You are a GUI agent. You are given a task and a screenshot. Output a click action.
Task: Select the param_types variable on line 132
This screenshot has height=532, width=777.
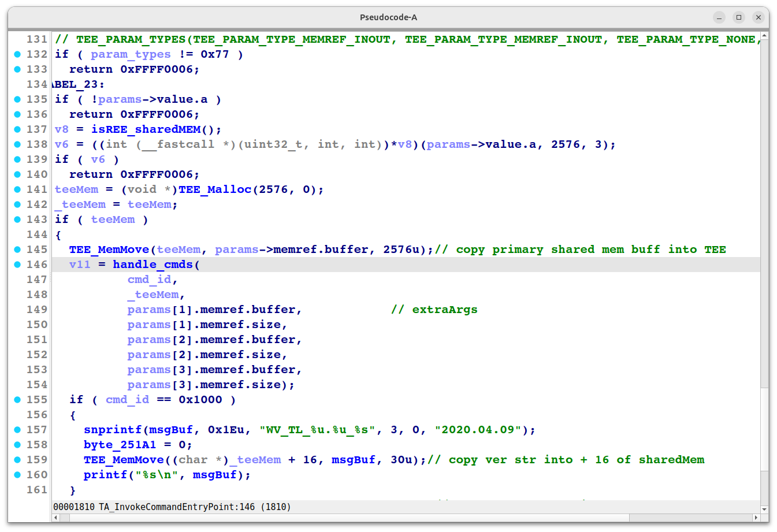(x=131, y=54)
